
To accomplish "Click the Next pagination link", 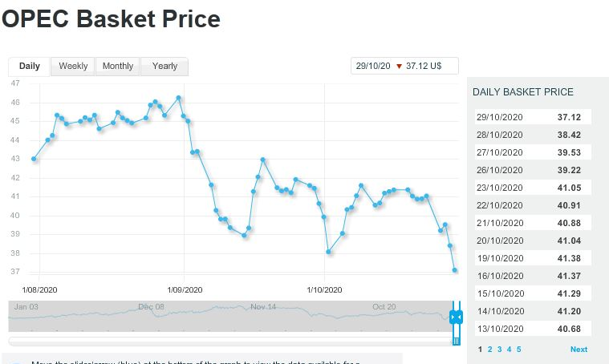I will click(x=579, y=350).
